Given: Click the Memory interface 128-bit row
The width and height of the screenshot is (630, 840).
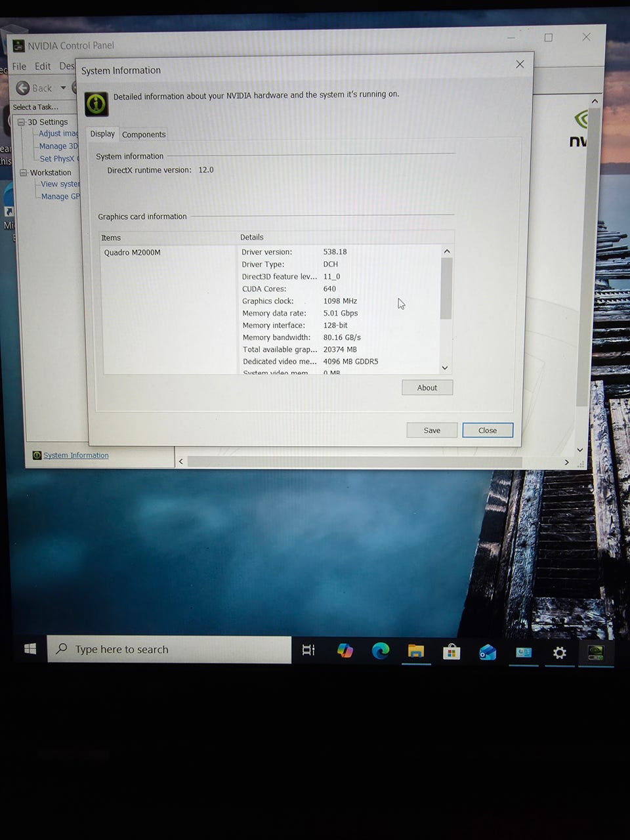Looking at the screenshot, I should (x=295, y=325).
